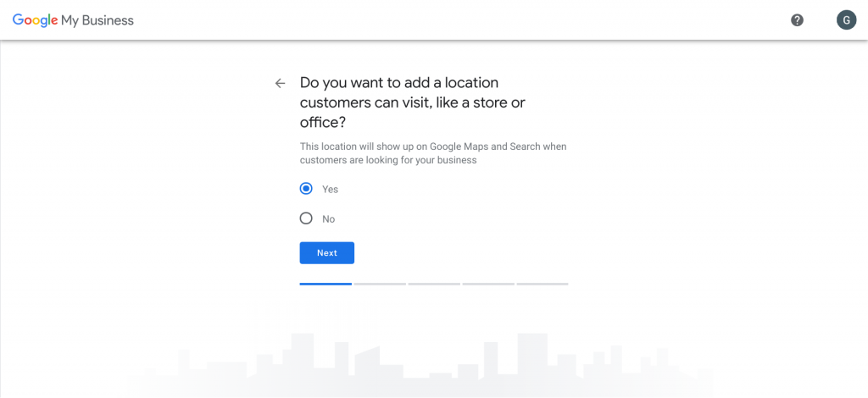Open the account avatar labeled G
The height and width of the screenshot is (398, 868).
(x=846, y=20)
